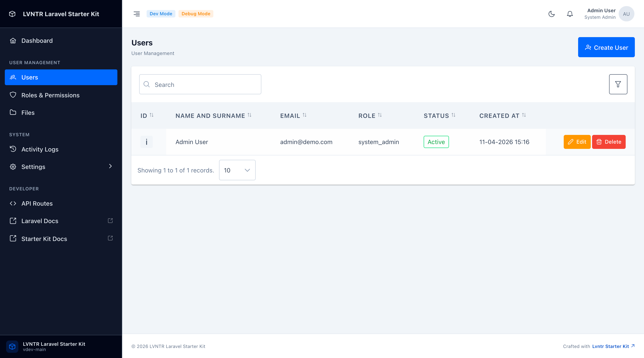The height and width of the screenshot is (358, 644).
Task: Toggle dark mode moon icon
Action: click(551, 14)
